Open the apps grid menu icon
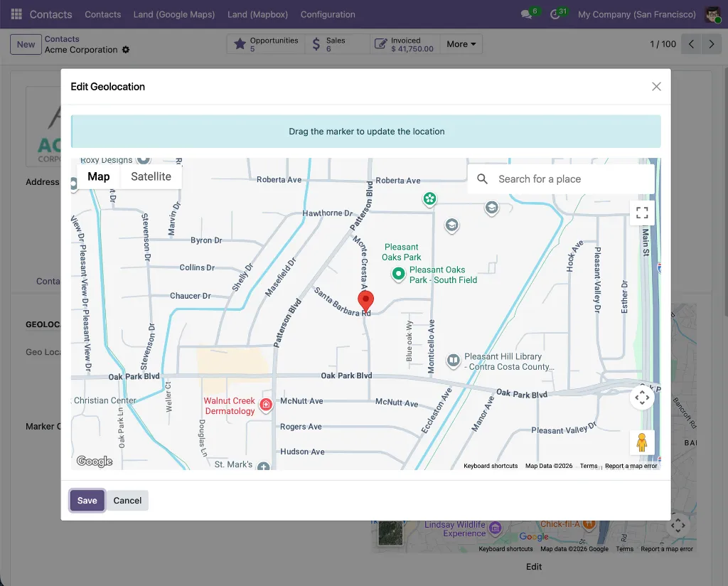Image resolution: width=728 pixels, height=586 pixels. [16, 14]
